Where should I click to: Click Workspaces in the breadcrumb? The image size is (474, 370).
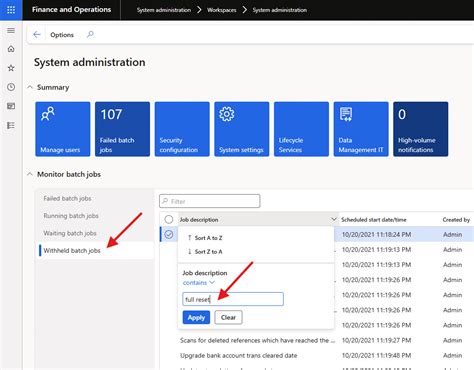pyautogui.click(x=222, y=10)
